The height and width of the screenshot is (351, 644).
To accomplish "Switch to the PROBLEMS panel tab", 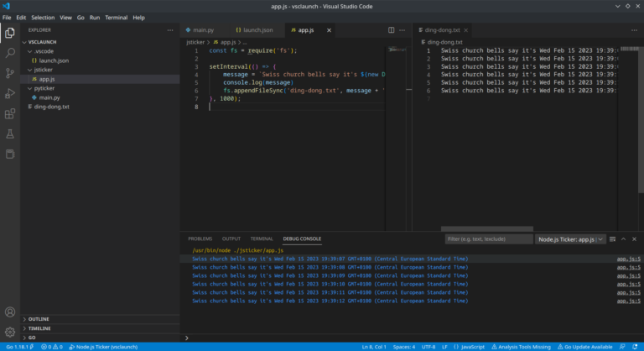I will coord(200,238).
